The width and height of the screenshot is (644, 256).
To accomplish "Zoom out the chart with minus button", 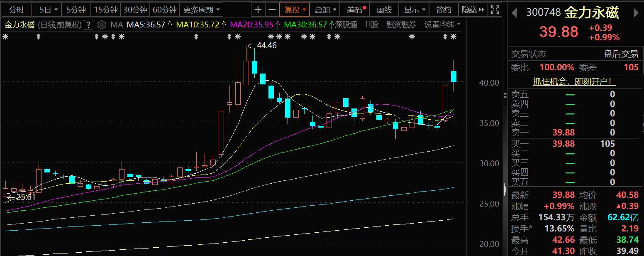I will pos(272,10).
